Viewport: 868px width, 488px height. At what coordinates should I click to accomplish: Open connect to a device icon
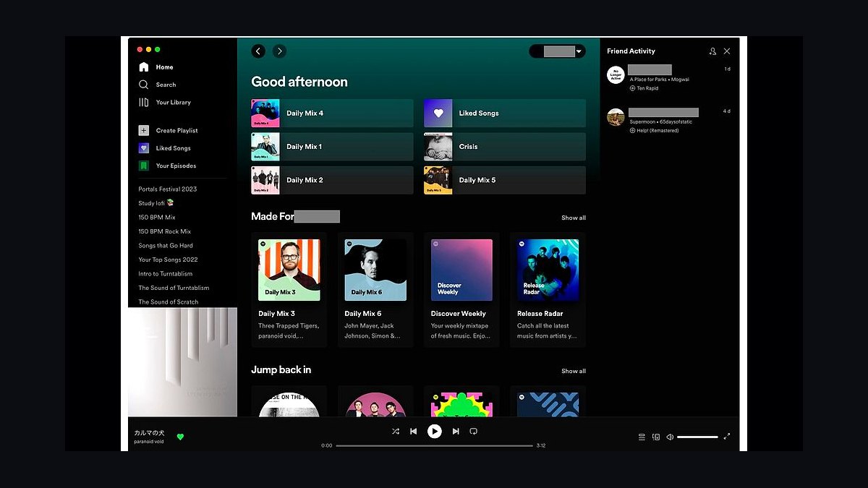coord(656,437)
